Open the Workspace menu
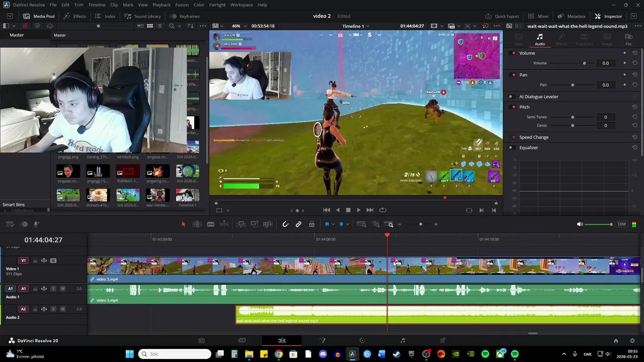Image resolution: width=644 pixels, height=362 pixels. point(242,5)
